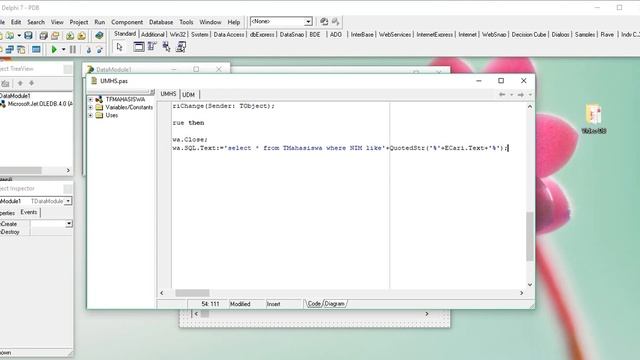Click Save current desktop icon

tap(324, 22)
